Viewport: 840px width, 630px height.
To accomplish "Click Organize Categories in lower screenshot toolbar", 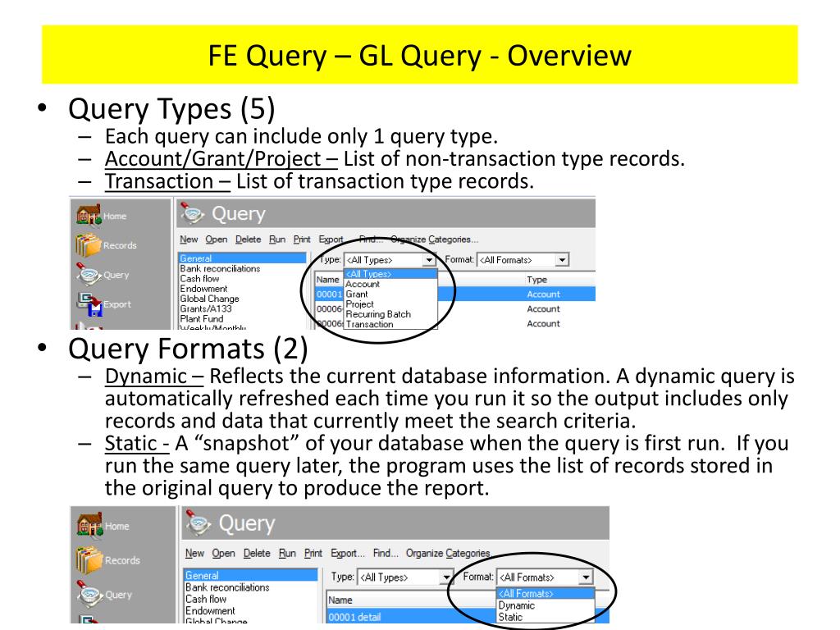I will point(448,553).
